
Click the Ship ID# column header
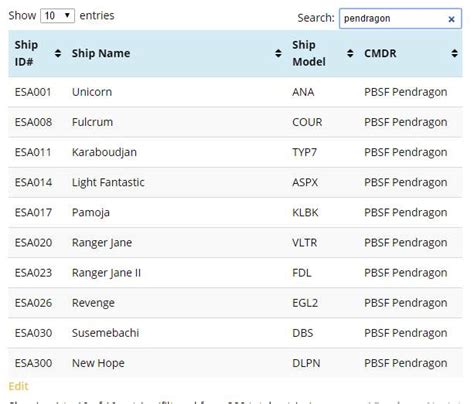click(x=37, y=53)
